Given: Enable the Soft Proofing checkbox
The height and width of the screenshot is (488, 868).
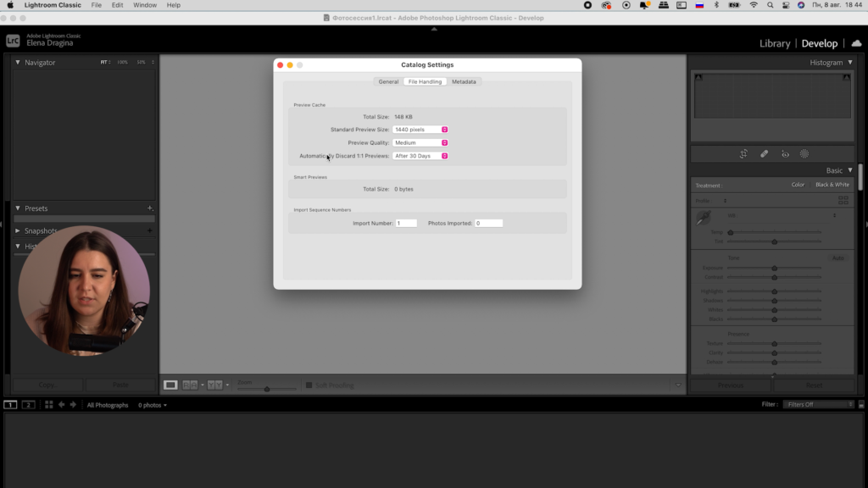Looking at the screenshot, I should 309,385.
